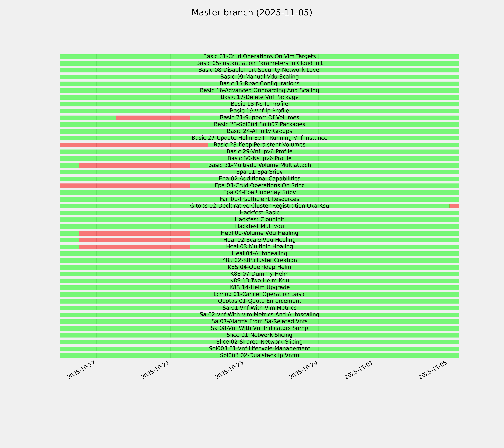Screen dimensions: 504x448
Task: Select the red bar of Basic 28-Keep Persistent Volumes
Action: pyautogui.click(x=134, y=145)
